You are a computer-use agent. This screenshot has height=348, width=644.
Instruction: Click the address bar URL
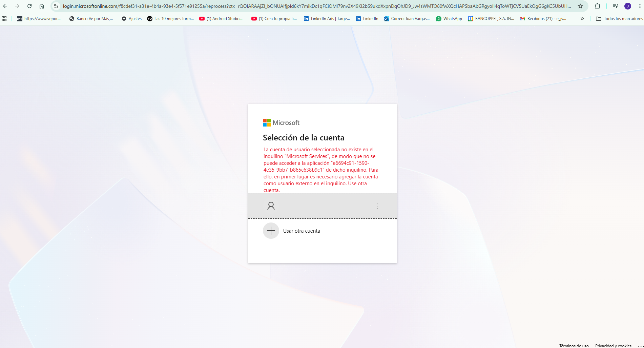pos(317,6)
